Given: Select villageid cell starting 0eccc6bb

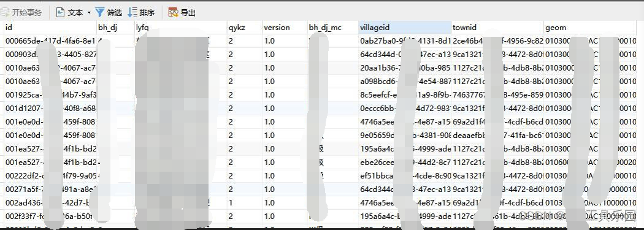Looking at the screenshot, I should coord(405,109).
